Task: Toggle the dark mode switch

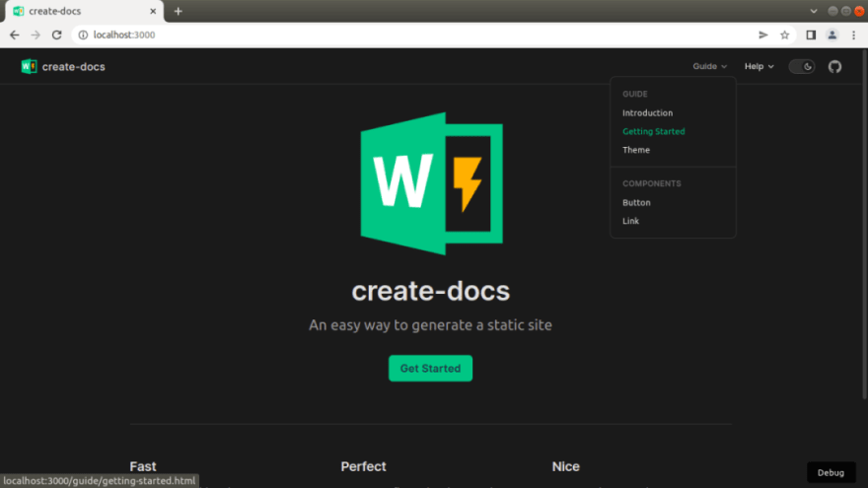Action: [802, 66]
